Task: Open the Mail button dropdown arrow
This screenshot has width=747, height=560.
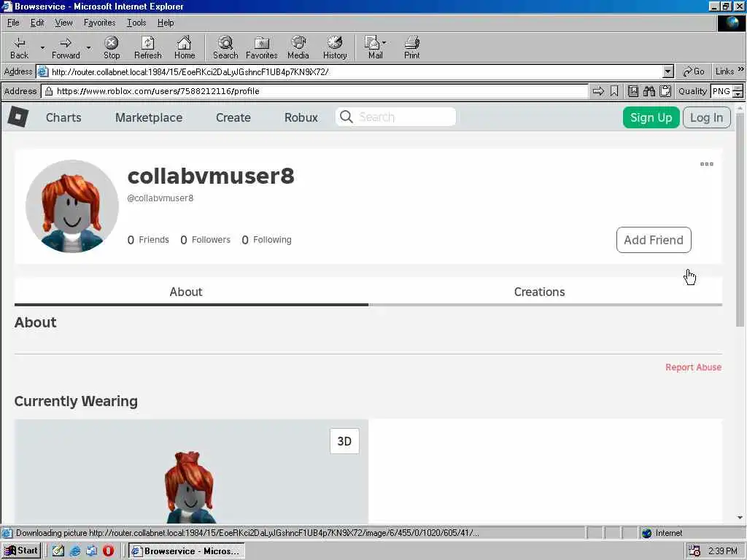Action: [384, 43]
